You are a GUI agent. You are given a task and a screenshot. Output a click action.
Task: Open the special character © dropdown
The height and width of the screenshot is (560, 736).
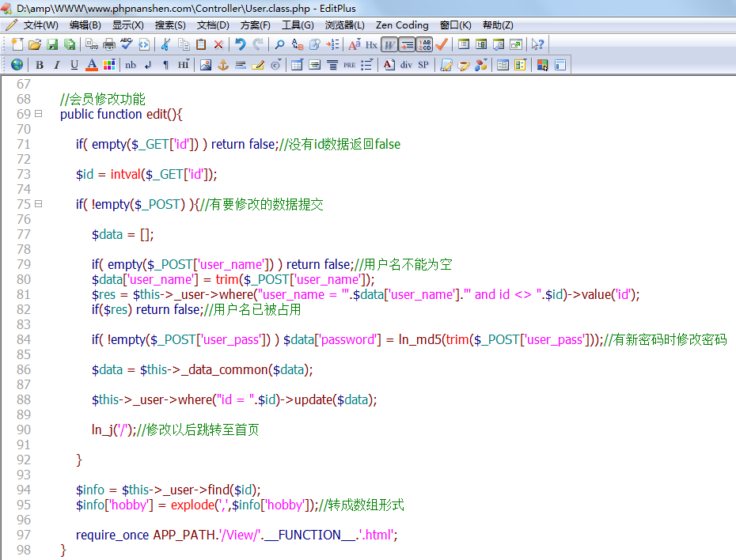pyautogui.click(x=275, y=65)
